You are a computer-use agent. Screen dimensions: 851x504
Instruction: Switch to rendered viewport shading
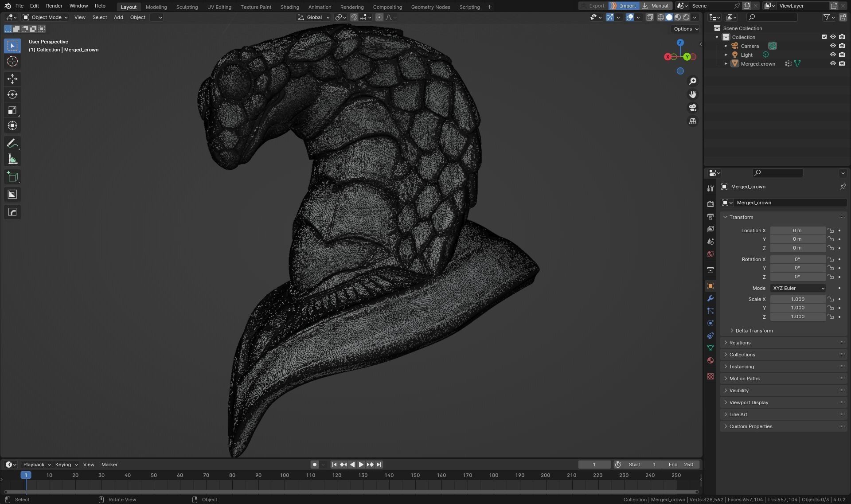(686, 17)
